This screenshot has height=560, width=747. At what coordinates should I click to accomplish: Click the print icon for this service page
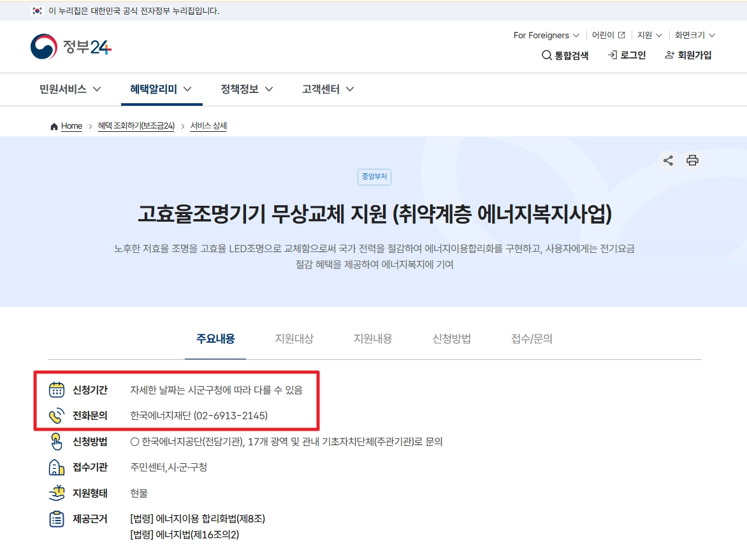pyautogui.click(x=692, y=161)
